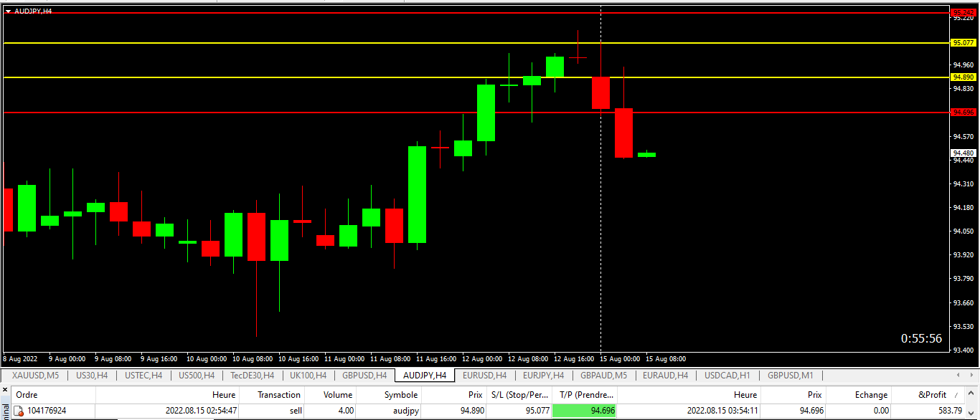Click the red 94.696 price label
This screenshot has height=420, width=980.
(963, 112)
